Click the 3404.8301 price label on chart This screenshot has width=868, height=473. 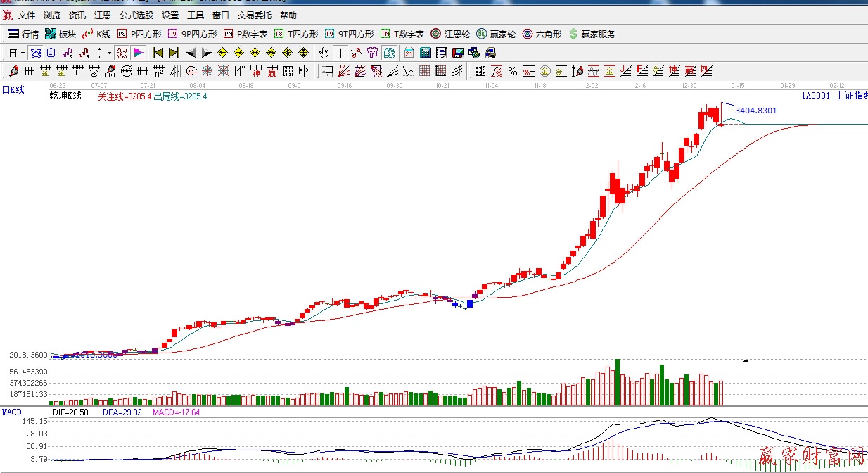pyautogui.click(x=755, y=111)
